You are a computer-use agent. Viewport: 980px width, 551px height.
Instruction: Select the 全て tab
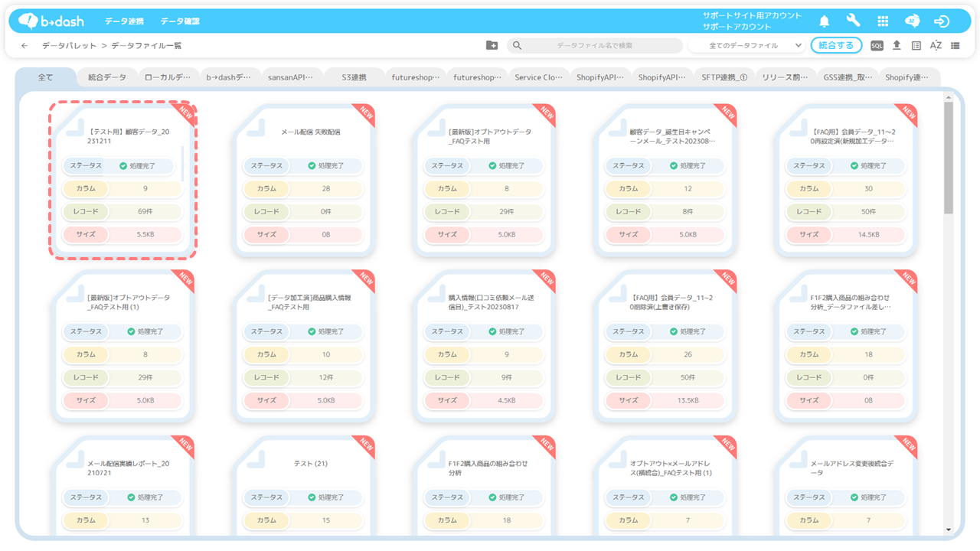tap(46, 77)
